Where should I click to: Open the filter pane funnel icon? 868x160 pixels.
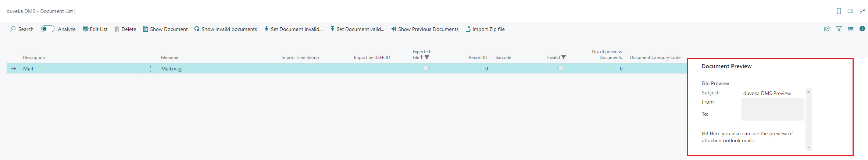[x=839, y=29]
